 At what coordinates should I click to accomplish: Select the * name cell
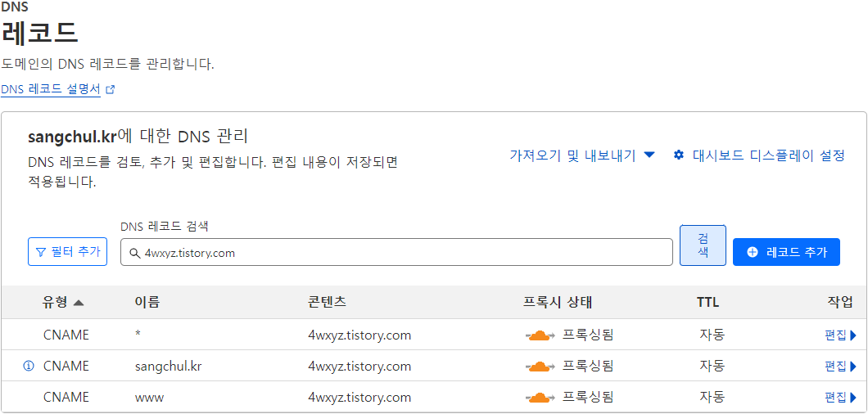138,335
